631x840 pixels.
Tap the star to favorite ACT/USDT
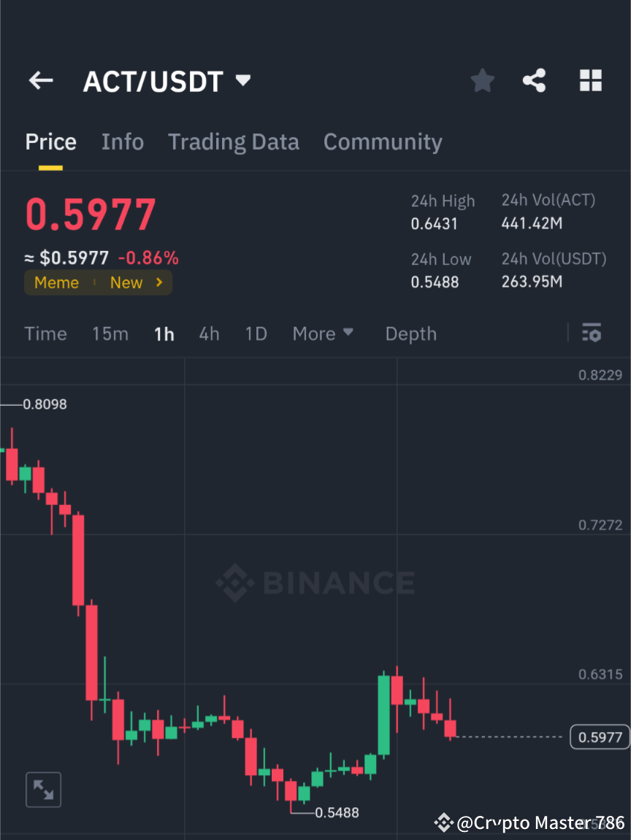[x=482, y=80]
